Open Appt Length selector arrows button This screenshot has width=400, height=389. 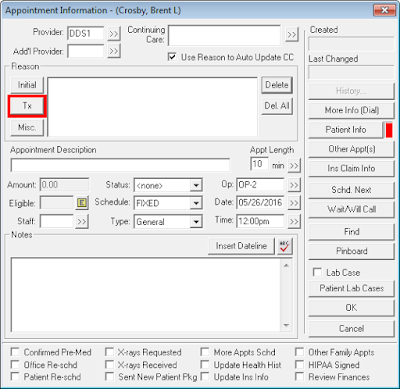click(x=294, y=165)
